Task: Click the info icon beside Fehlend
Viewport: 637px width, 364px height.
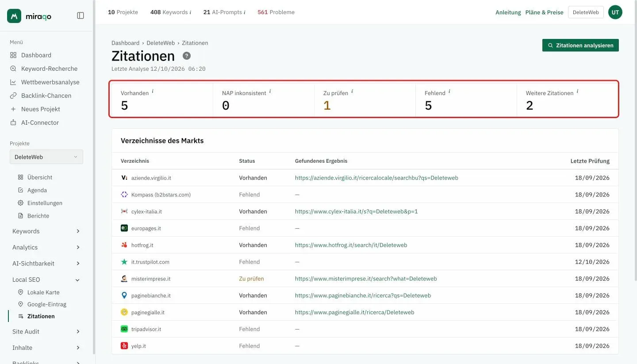Action: click(x=449, y=91)
